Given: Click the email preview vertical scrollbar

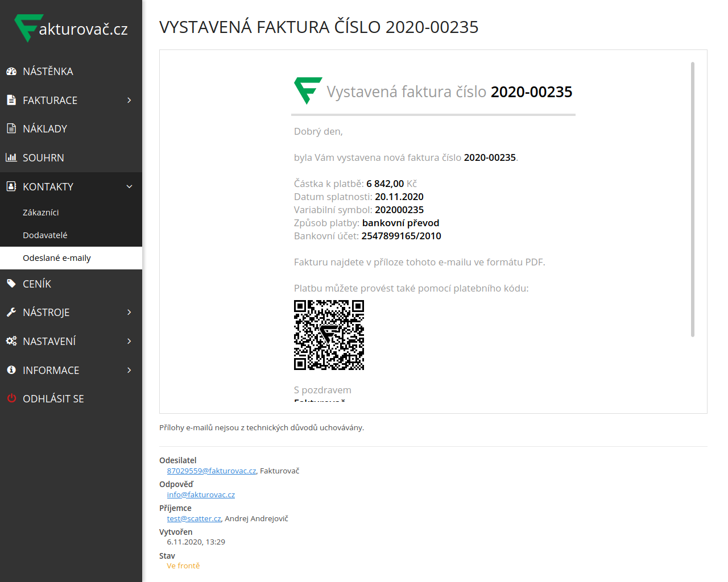Looking at the screenshot, I should [x=692, y=199].
